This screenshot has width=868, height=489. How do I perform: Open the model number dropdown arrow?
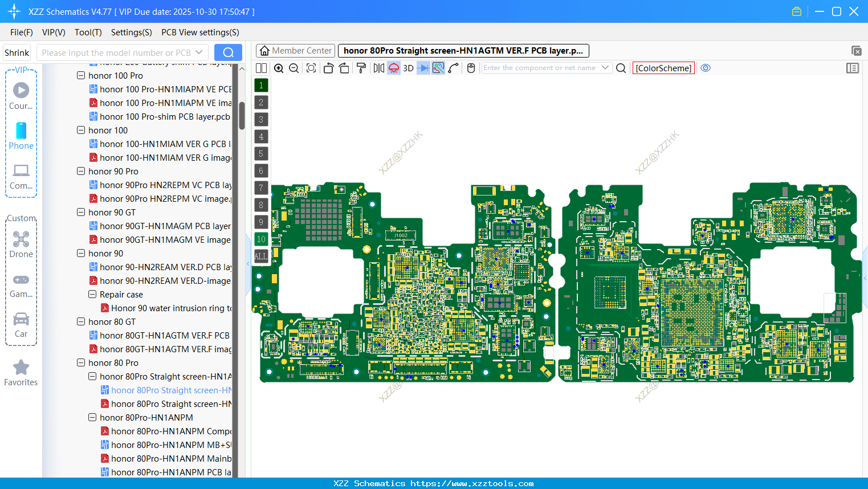pos(199,52)
